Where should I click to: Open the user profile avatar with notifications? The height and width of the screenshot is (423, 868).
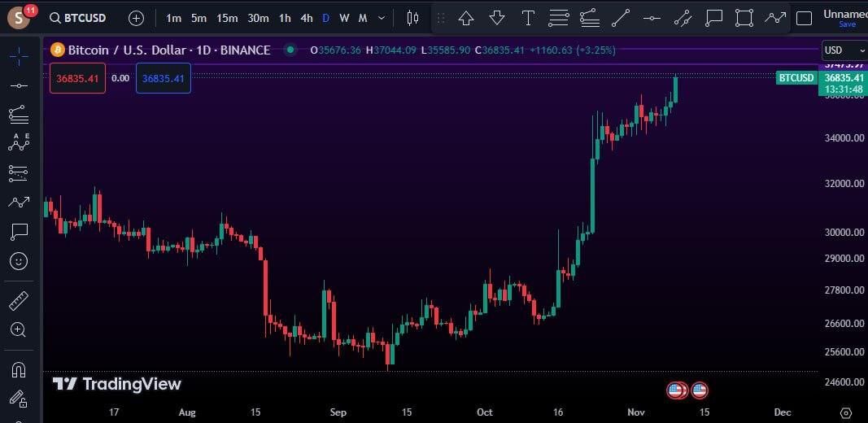[x=20, y=18]
